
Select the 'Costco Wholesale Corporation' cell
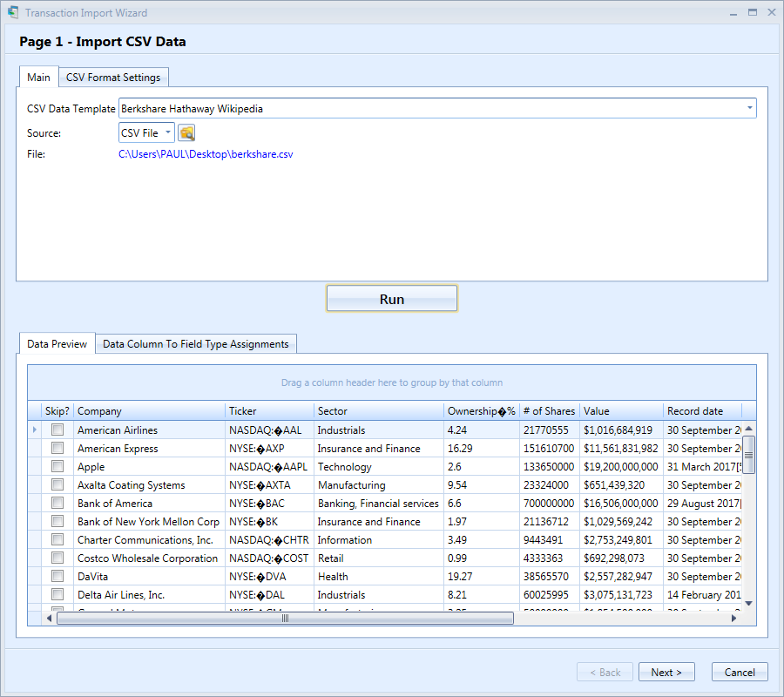149,558
